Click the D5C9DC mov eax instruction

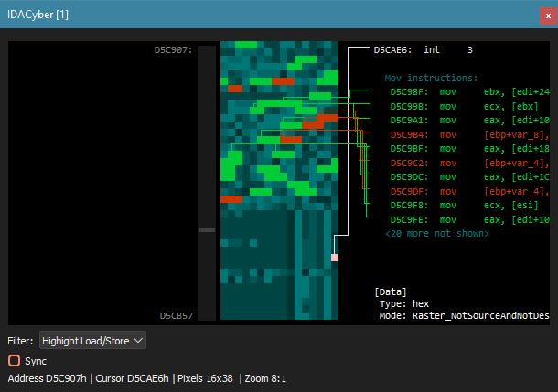[x=470, y=177]
